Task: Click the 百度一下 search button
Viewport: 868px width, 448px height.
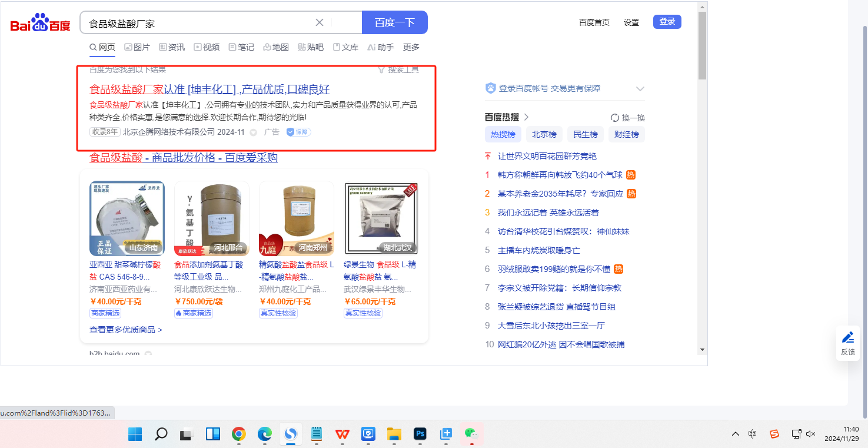Action: click(395, 22)
